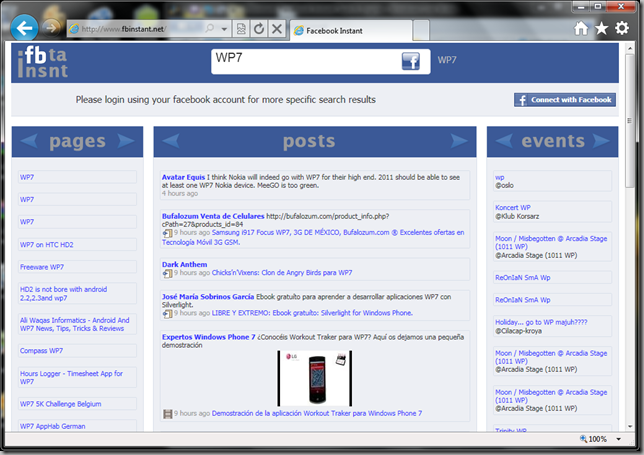This screenshot has width=644, height=455.
Task: Go to next events arrow
Action: pyautogui.click(x=601, y=141)
